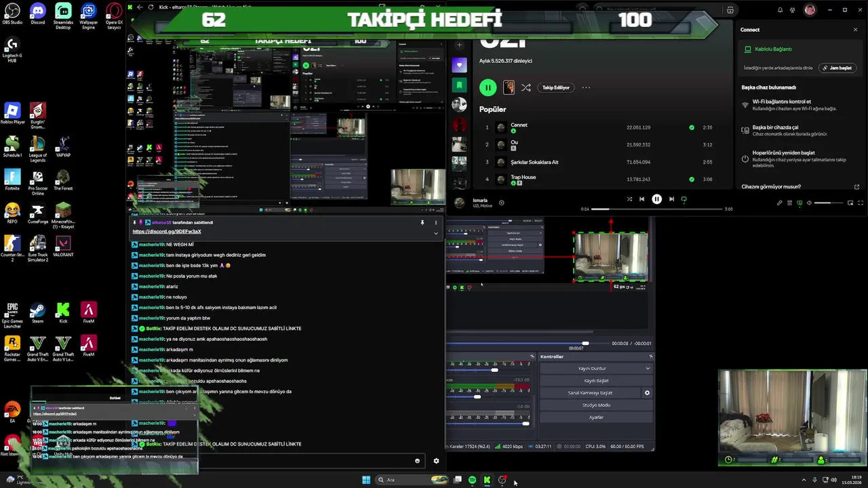This screenshot has height=488, width=868.
Task: Open the OBS Studio desktop shortcut
Action: 12,14
